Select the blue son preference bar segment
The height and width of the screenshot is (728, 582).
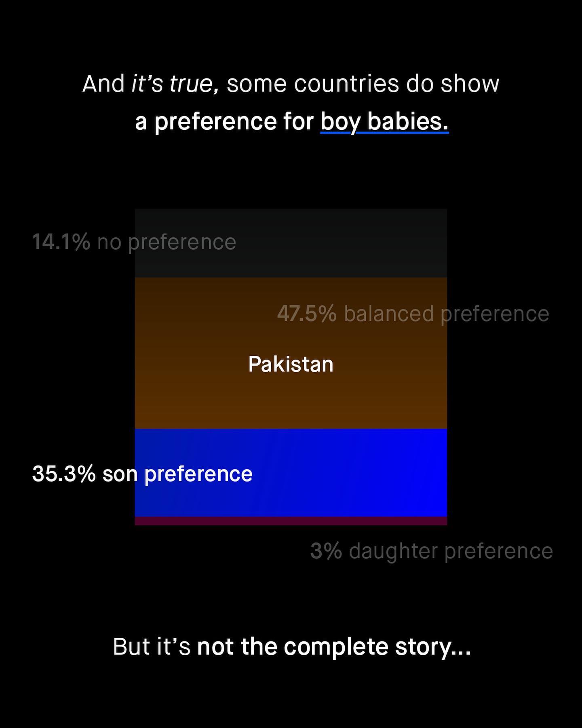[348, 473]
